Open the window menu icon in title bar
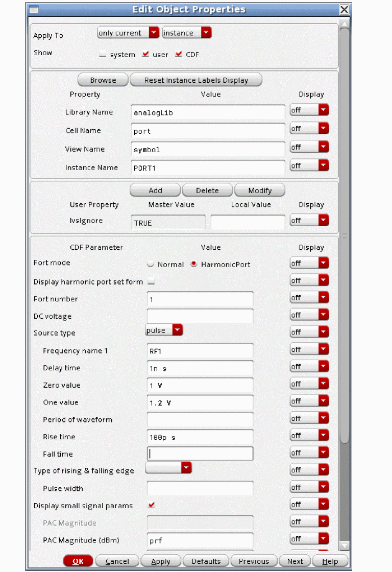This screenshot has height=572, width=392. (x=34, y=10)
